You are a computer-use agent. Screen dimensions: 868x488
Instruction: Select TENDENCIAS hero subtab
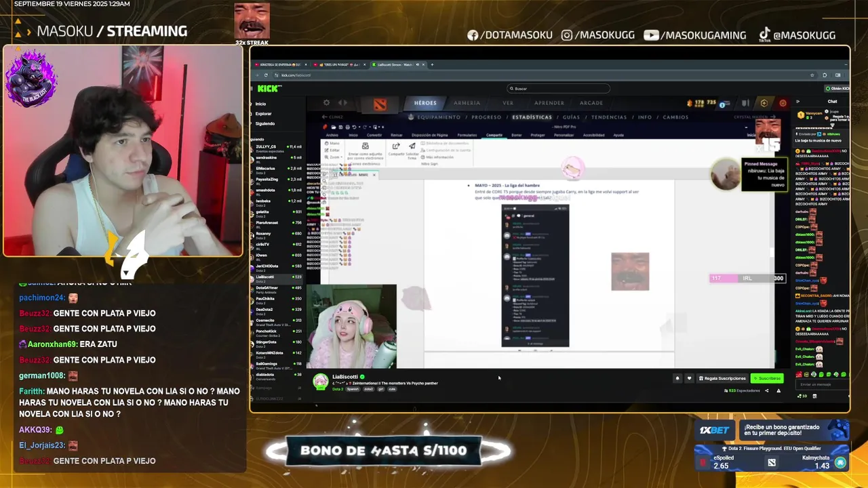(x=609, y=117)
